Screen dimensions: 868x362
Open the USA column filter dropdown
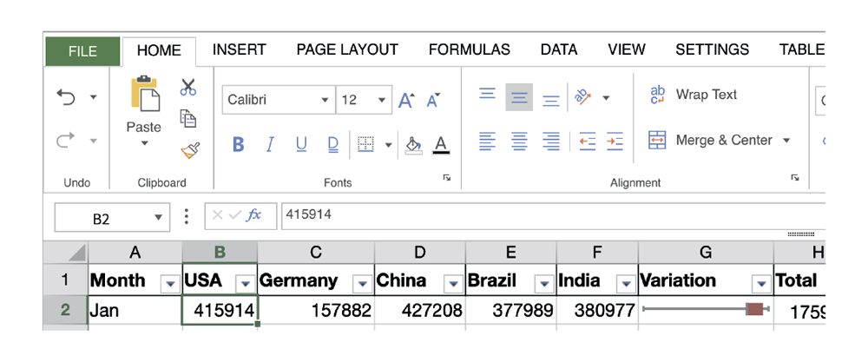tap(245, 282)
